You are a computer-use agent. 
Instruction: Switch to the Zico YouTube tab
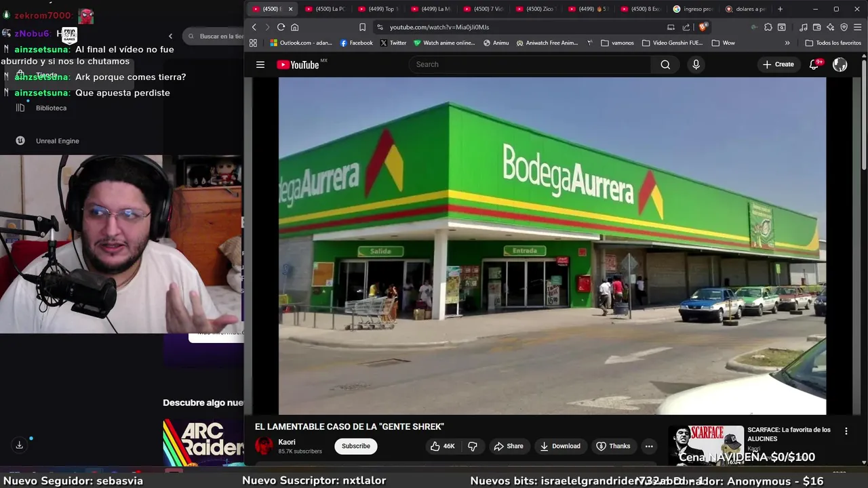[x=536, y=9]
